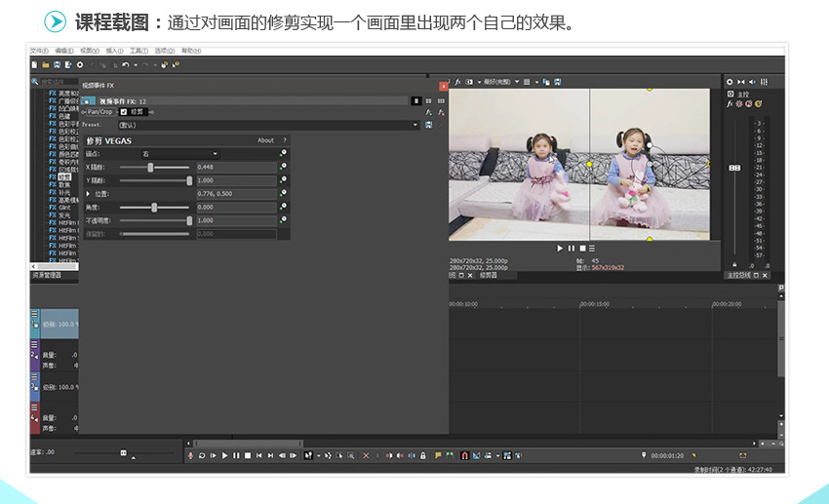
Task: Open master bus settings gear icon
Action: tap(730, 82)
